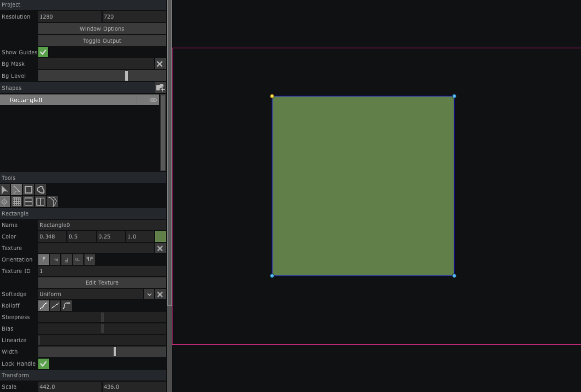Uncheck the Lock Handle checkbox

pos(43,364)
